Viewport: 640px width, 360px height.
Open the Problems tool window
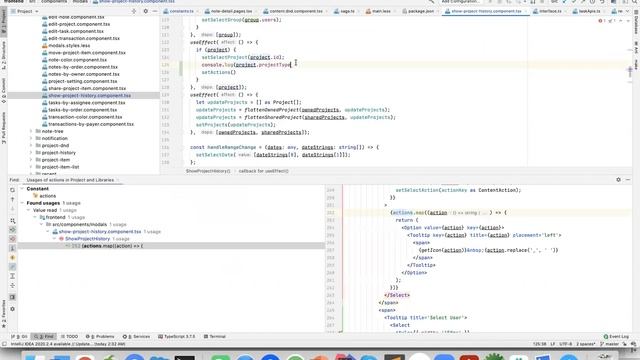coord(100,337)
